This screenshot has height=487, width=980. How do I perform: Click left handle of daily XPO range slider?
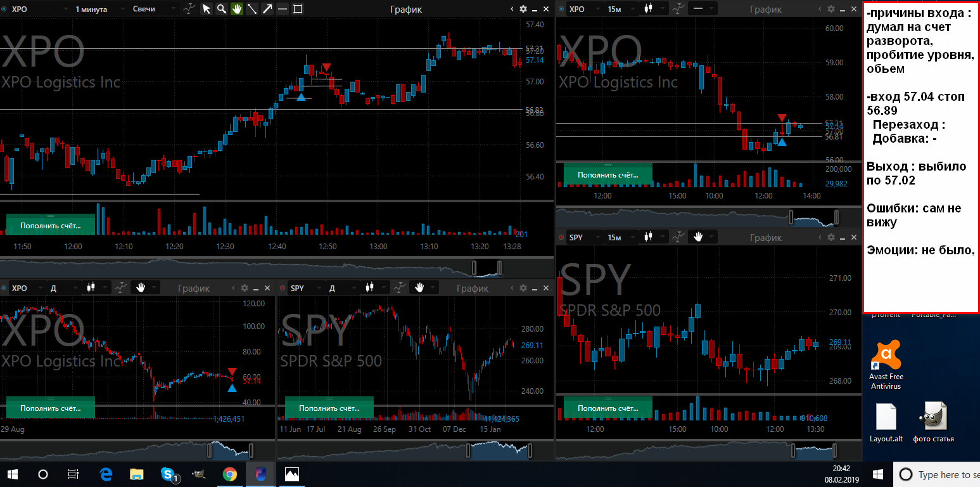point(208,450)
